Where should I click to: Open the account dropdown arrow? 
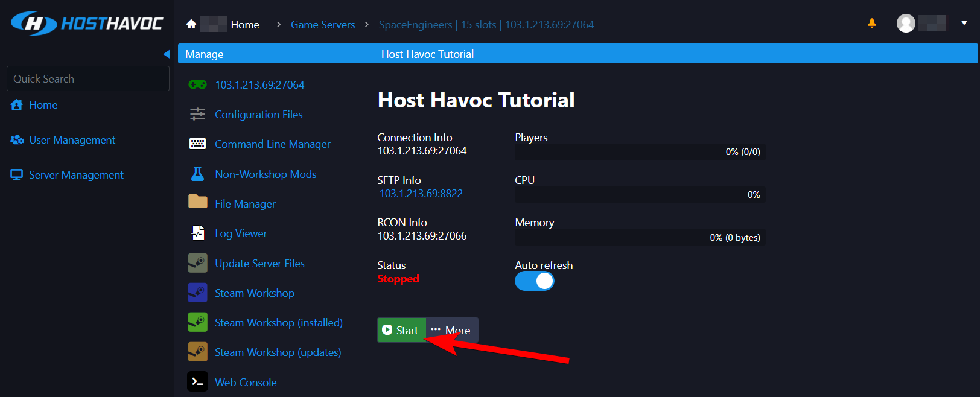[964, 23]
